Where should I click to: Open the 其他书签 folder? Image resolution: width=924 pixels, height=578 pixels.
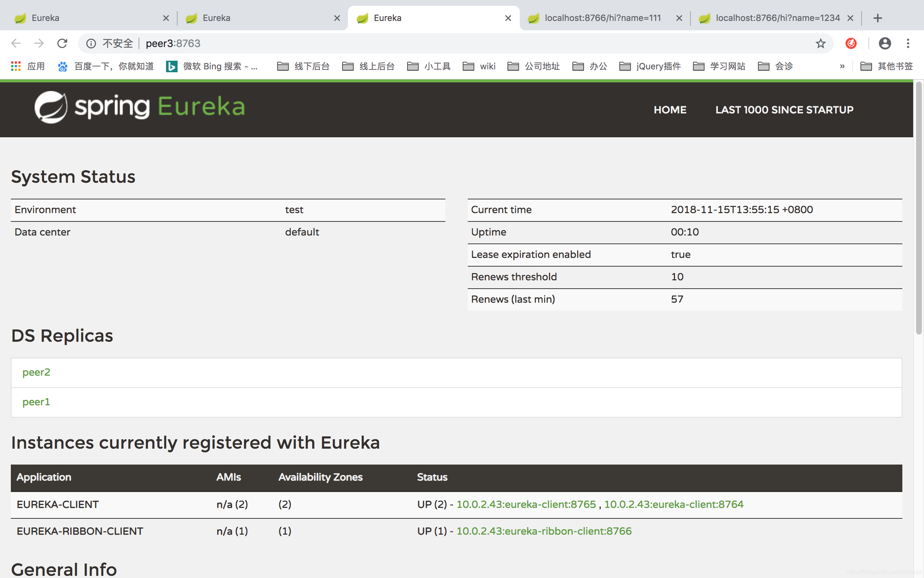886,66
